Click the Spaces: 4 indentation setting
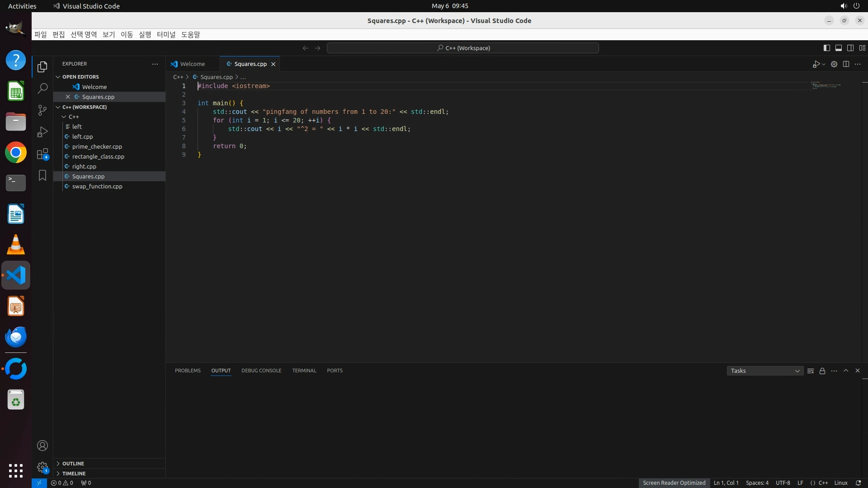The image size is (868, 488). click(757, 483)
